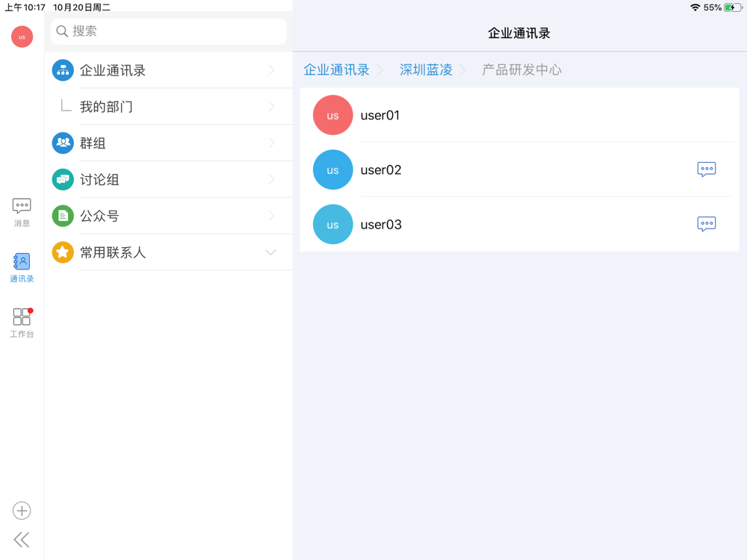The width and height of the screenshot is (747, 560).
Task: Open the 讨论组 discussion icon
Action: pos(63,179)
